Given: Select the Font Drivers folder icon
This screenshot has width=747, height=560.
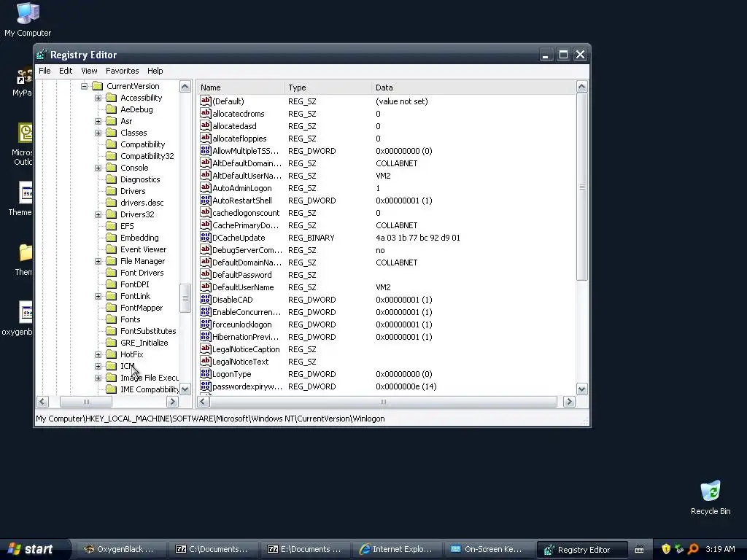Looking at the screenshot, I should coord(111,273).
